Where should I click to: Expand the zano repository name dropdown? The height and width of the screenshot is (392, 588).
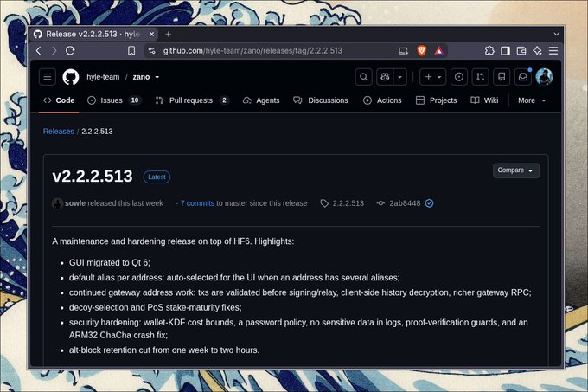point(157,77)
